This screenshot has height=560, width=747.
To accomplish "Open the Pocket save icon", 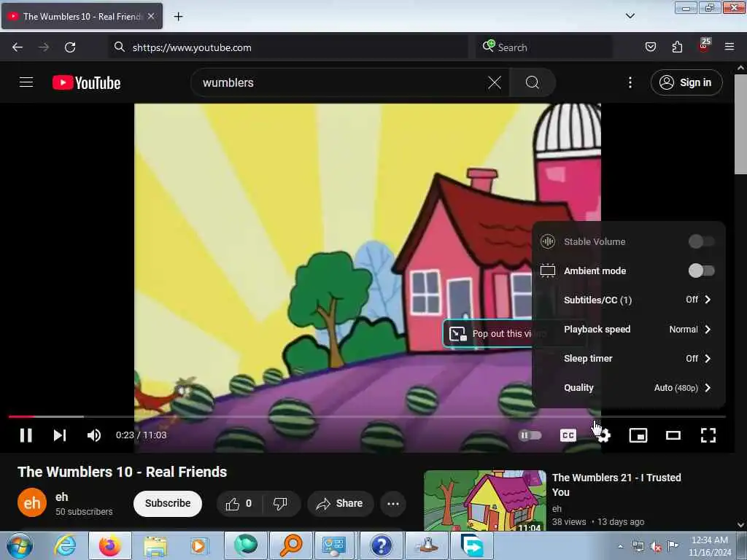I will point(650,47).
